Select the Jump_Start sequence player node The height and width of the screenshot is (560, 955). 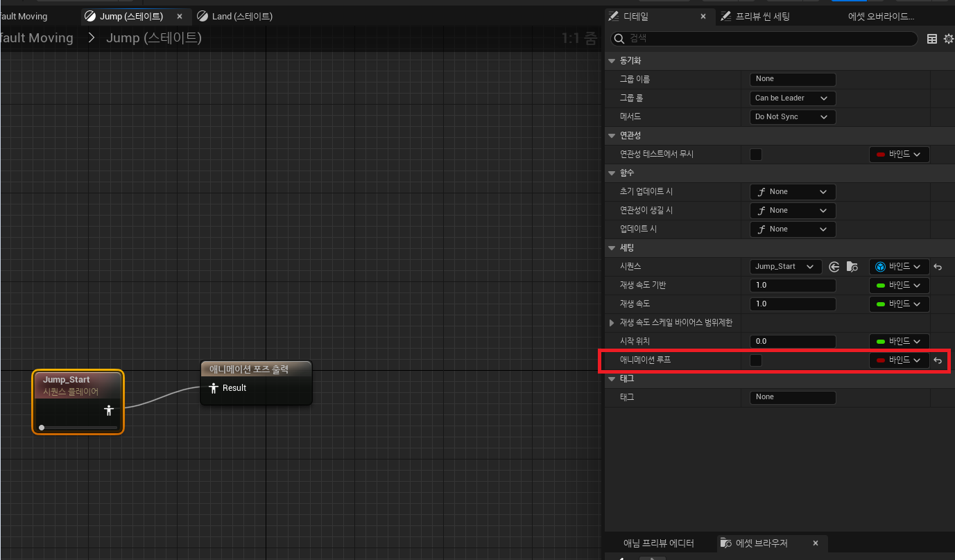tap(78, 402)
